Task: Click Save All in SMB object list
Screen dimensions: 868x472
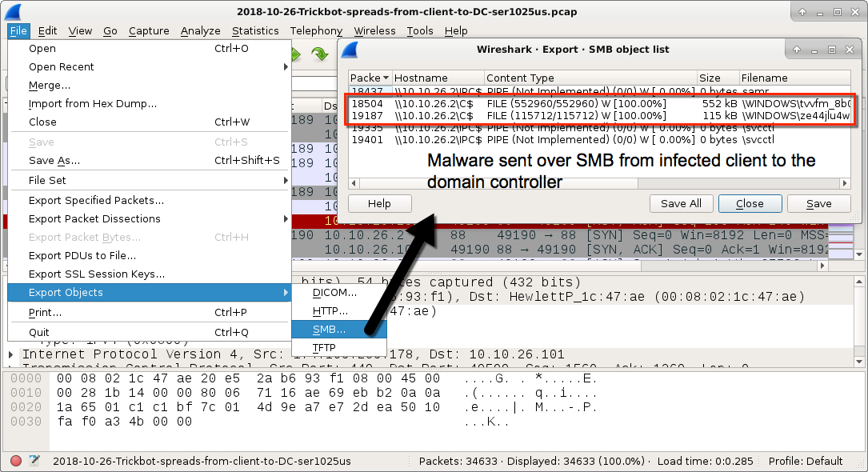Action: click(681, 204)
